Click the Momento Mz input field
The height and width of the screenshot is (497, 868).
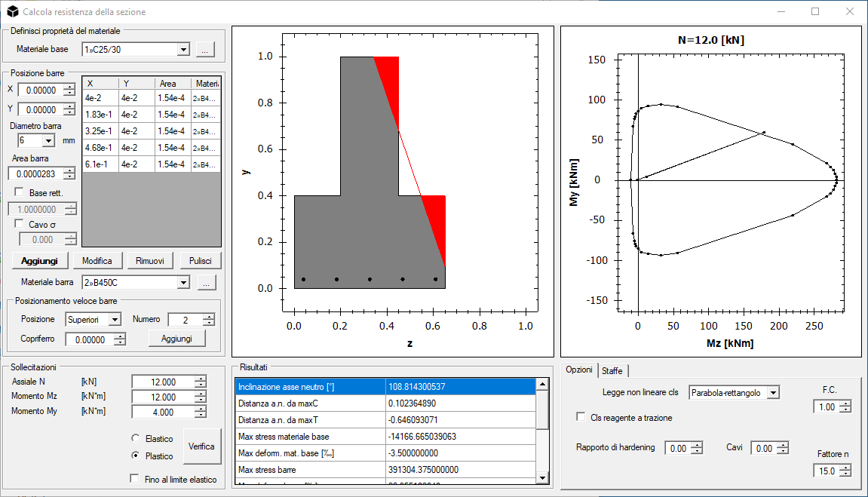coord(162,397)
